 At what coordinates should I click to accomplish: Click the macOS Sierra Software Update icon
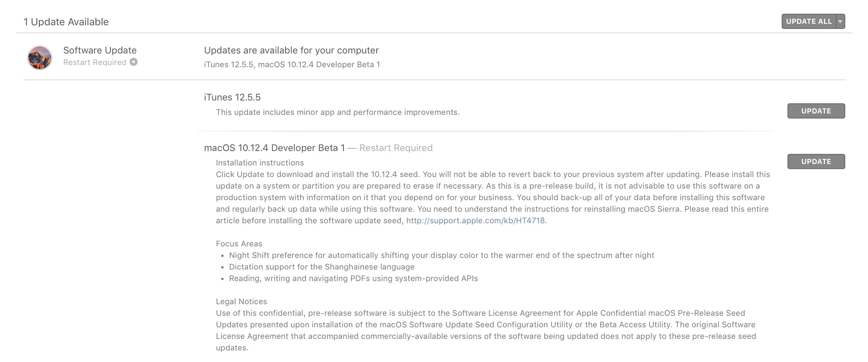click(40, 57)
